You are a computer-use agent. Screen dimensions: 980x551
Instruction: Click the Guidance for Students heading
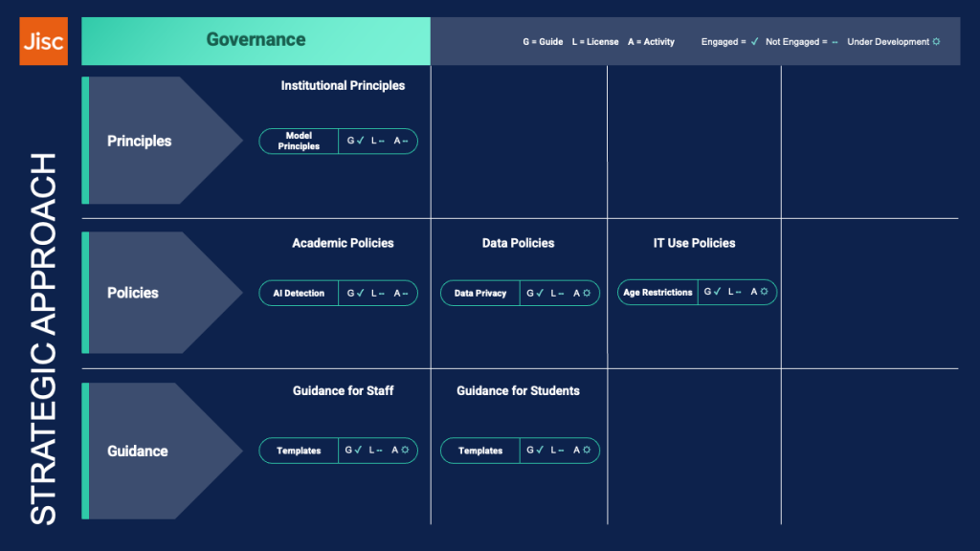(518, 391)
